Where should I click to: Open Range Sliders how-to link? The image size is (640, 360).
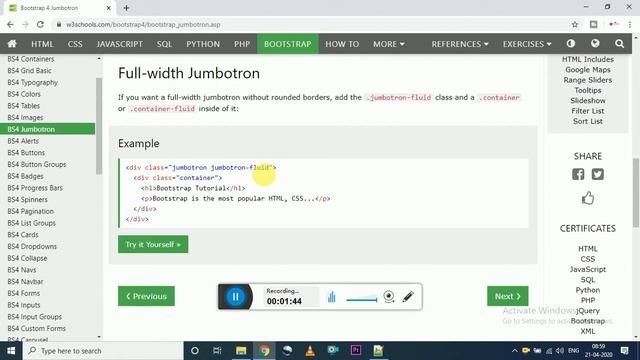[x=588, y=80]
